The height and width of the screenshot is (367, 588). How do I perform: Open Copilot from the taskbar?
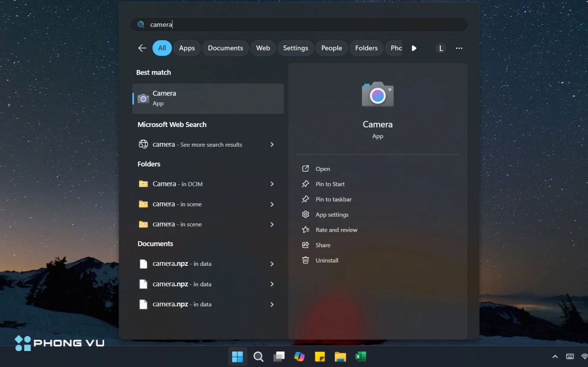(299, 357)
